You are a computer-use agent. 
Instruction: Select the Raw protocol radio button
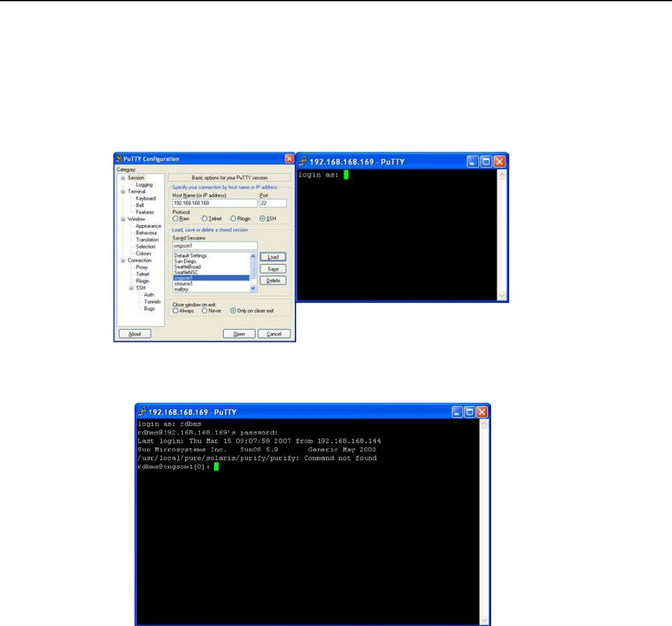tap(175, 219)
